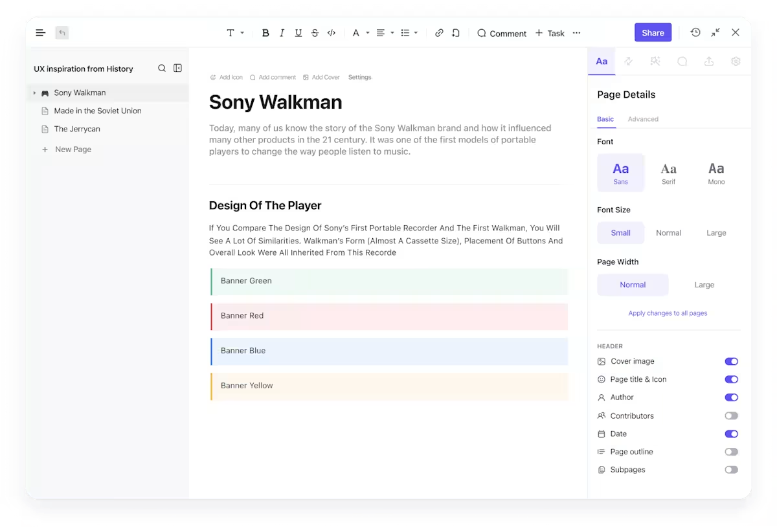This screenshot has width=777, height=532.
Task: Open page history clock icon
Action: (x=695, y=32)
